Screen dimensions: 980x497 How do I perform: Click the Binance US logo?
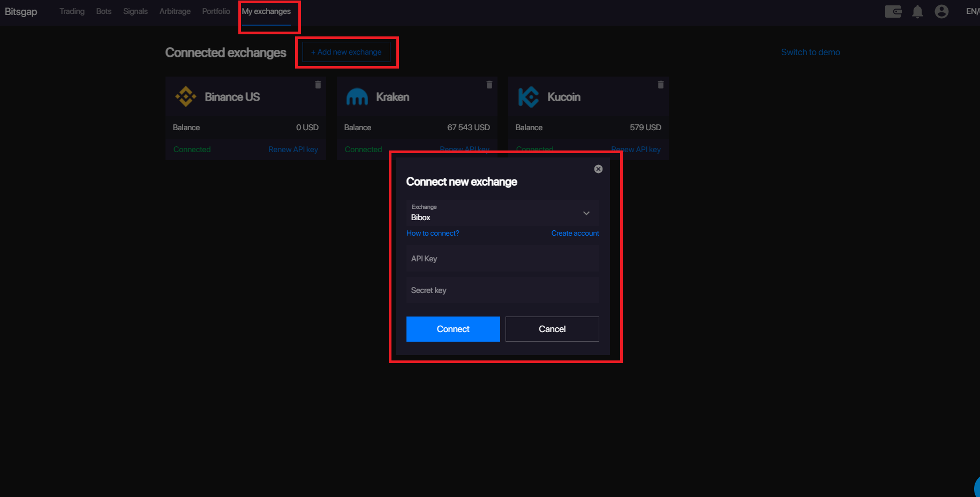[186, 97]
